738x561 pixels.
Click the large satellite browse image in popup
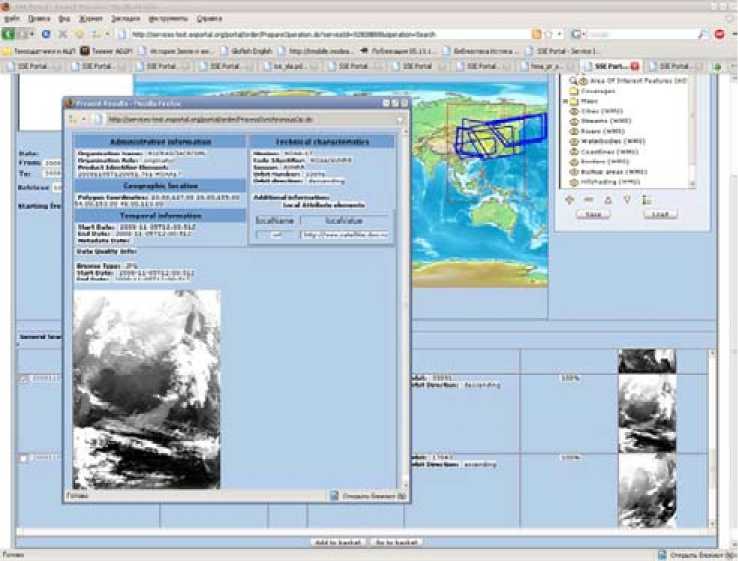[146, 390]
